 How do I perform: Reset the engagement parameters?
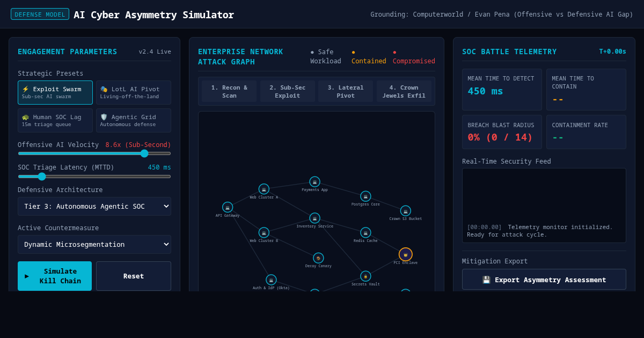(134, 276)
